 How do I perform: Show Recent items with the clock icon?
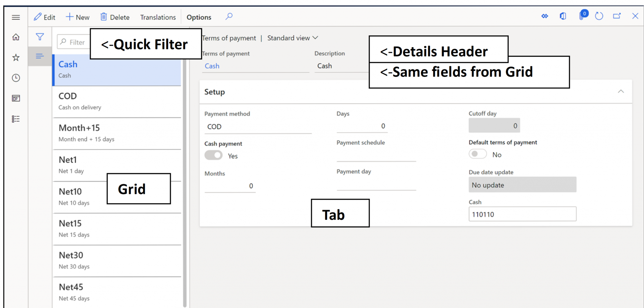(x=16, y=78)
